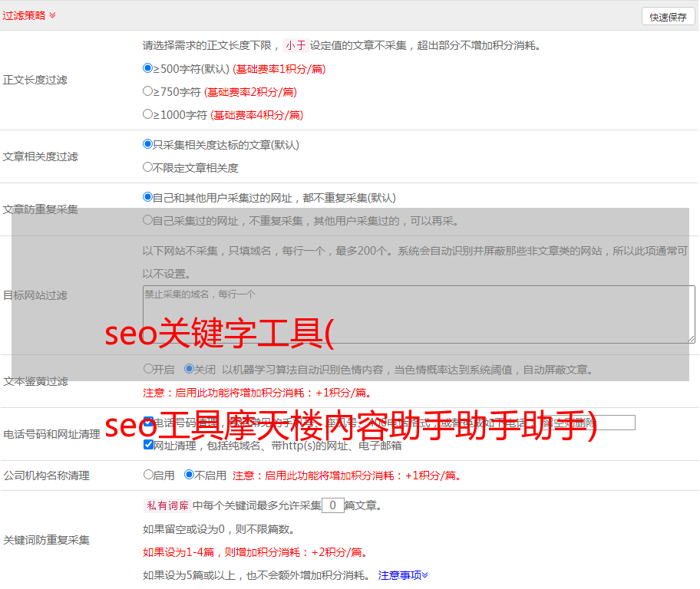Expand the 注意事项 link
The width and height of the screenshot is (700, 589).
403,576
